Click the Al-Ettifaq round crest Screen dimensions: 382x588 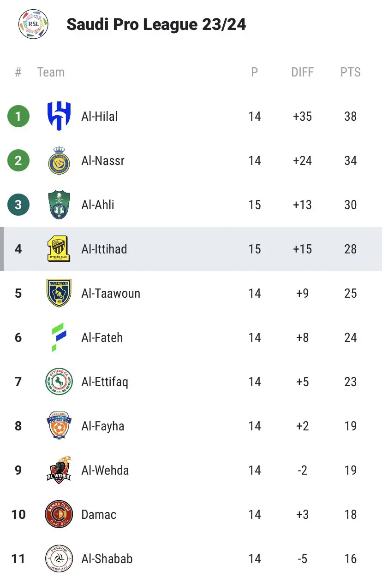(x=59, y=382)
